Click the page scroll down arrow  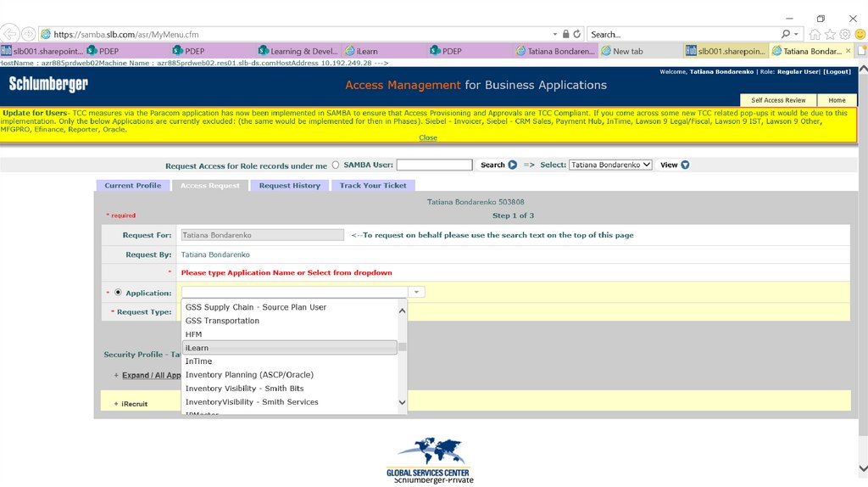tap(863, 468)
